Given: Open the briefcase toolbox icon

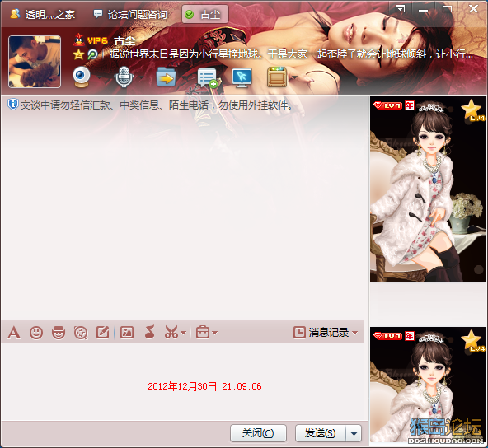Looking at the screenshot, I should click(x=203, y=333).
